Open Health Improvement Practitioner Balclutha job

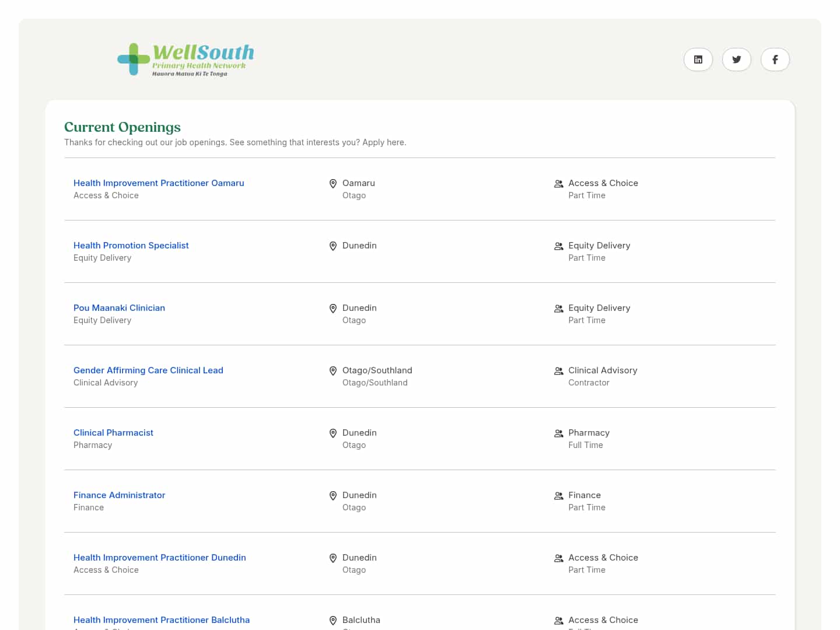162,619
